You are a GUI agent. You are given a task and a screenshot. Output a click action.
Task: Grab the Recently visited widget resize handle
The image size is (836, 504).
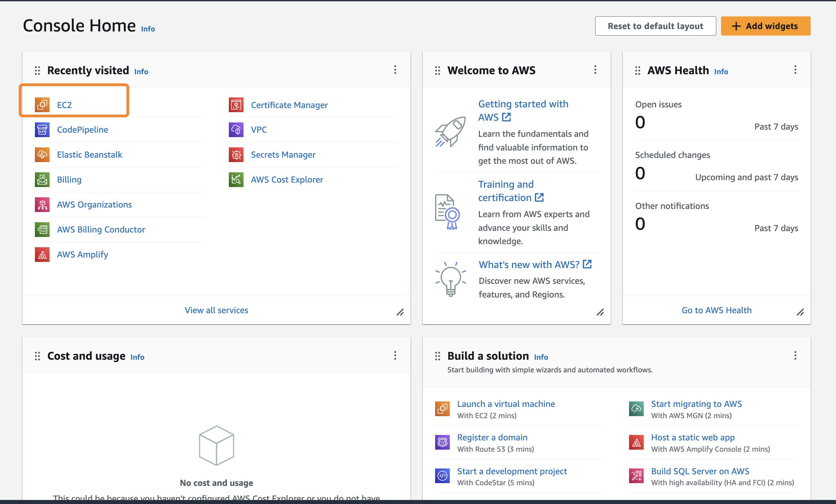[400, 312]
